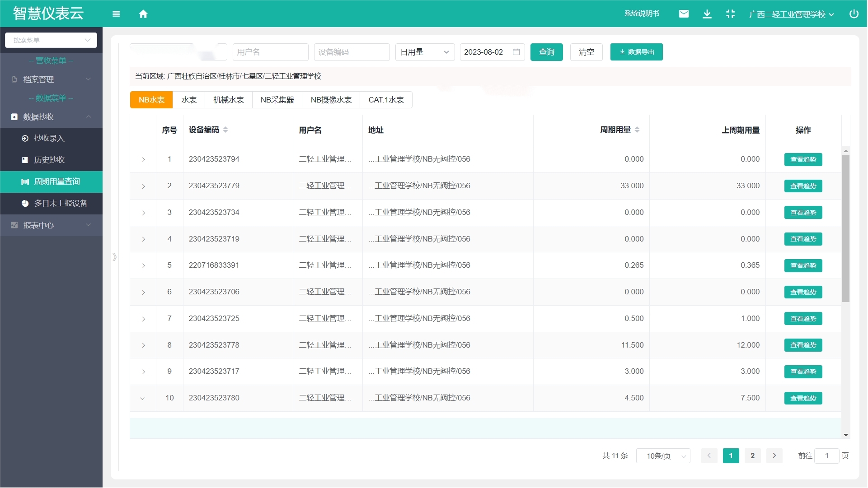This screenshot has height=488, width=868.
Task: Expand row 3 with device 230423523734
Action: click(x=143, y=213)
